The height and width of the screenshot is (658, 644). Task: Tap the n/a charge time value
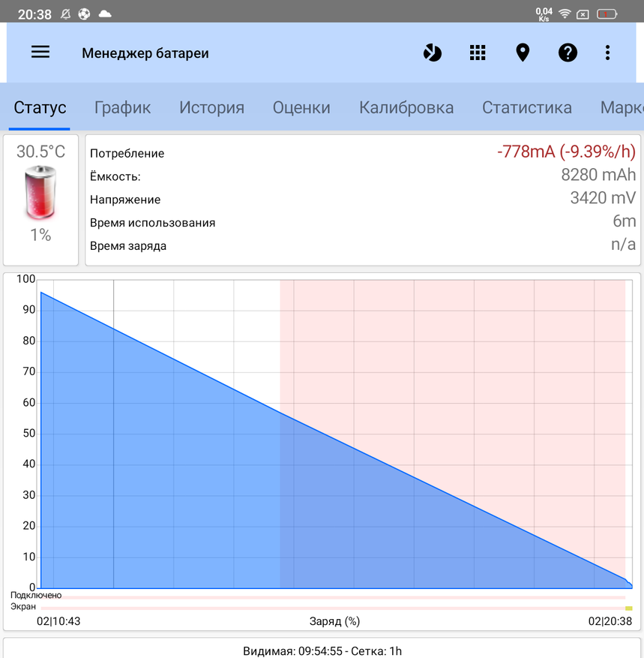coord(623,244)
